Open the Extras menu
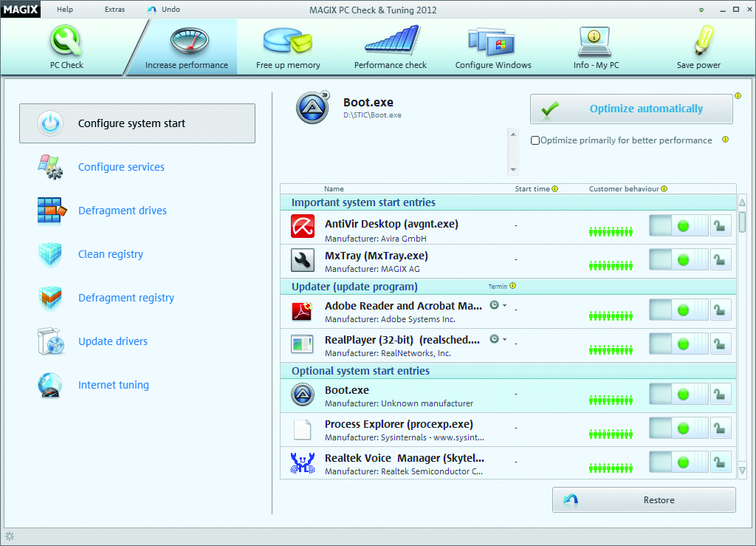The width and height of the screenshot is (756, 546). 114,9
